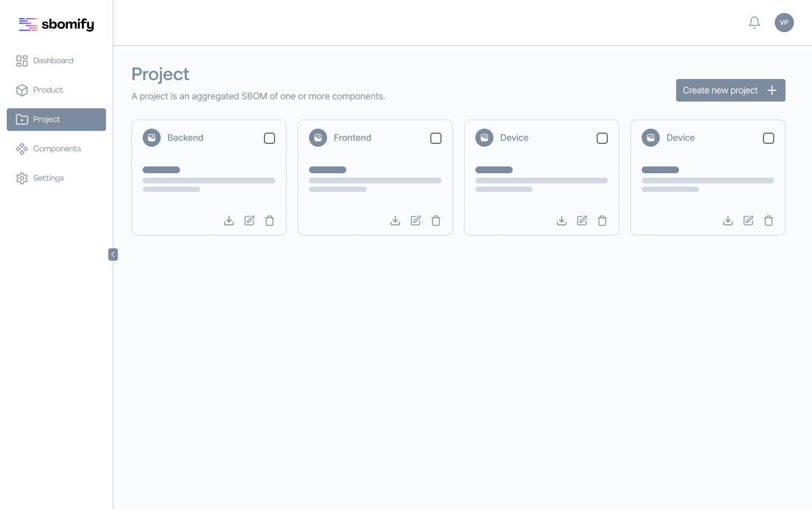812x509 pixels.
Task: Click the Backend project title
Action: click(x=186, y=138)
